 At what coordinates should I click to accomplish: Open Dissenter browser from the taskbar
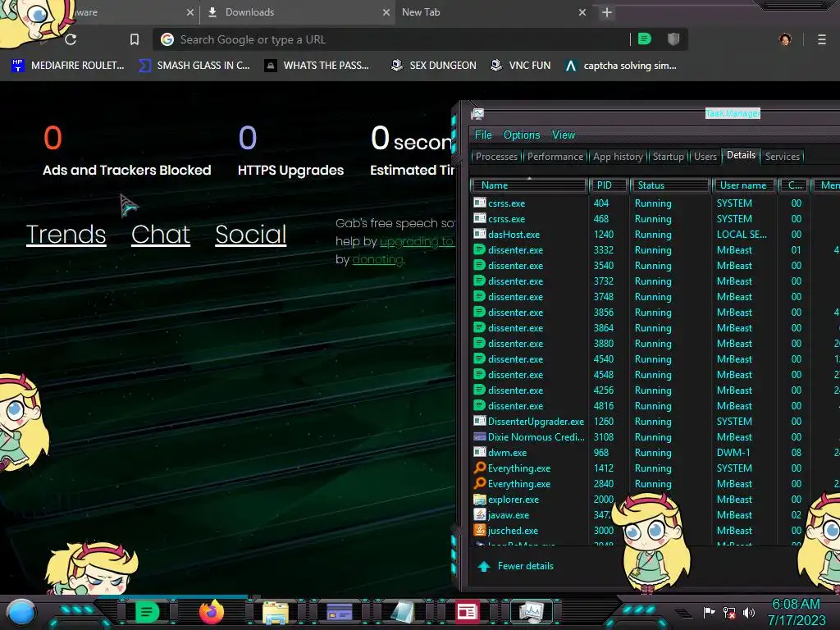(147, 612)
